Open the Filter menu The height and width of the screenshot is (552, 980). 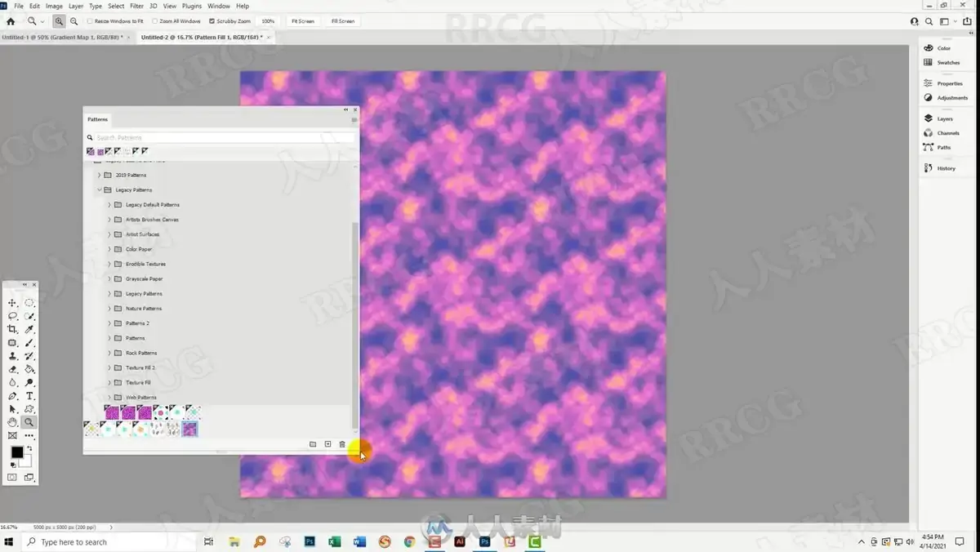[x=137, y=6]
